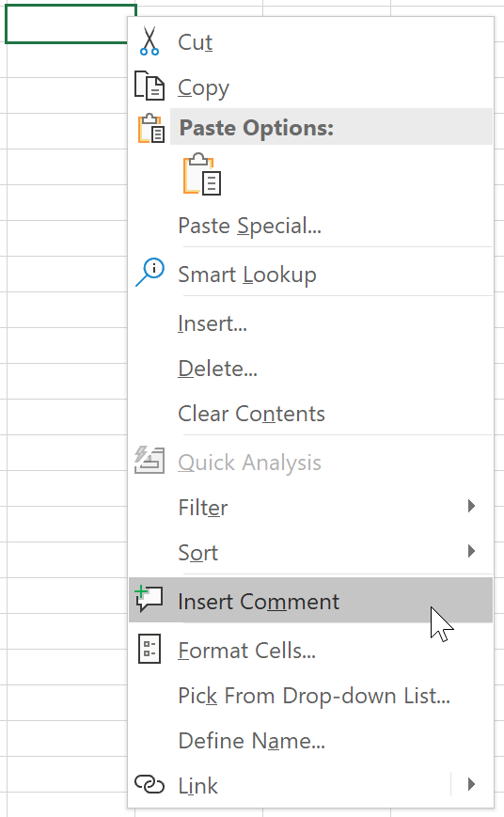Image resolution: width=504 pixels, height=817 pixels.
Task: Expand the Sort submenu arrow
Action: tap(471, 551)
